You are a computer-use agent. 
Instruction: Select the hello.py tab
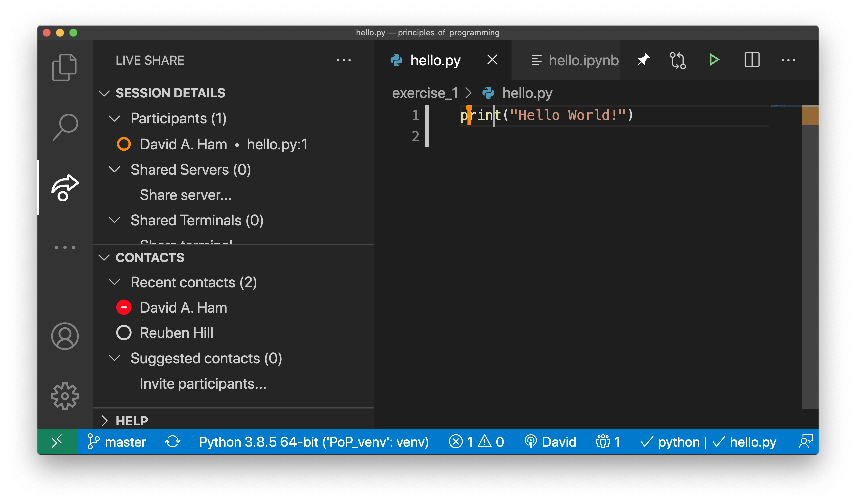pos(435,60)
